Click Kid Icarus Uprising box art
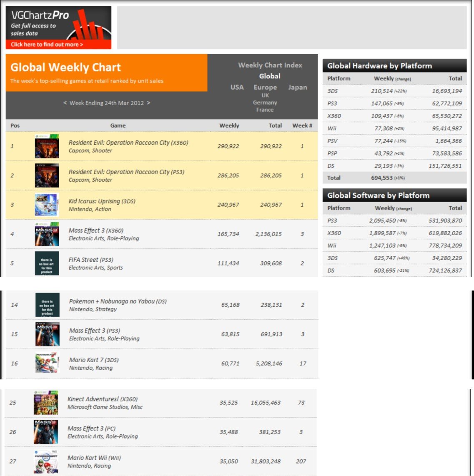The image size is (474, 476). pyautogui.click(x=47, y=205)
